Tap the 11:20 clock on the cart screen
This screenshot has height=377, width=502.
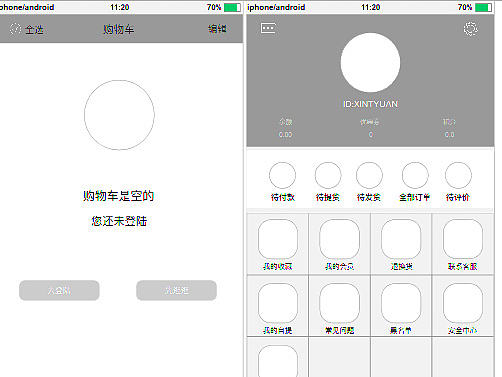pos(120,7)
